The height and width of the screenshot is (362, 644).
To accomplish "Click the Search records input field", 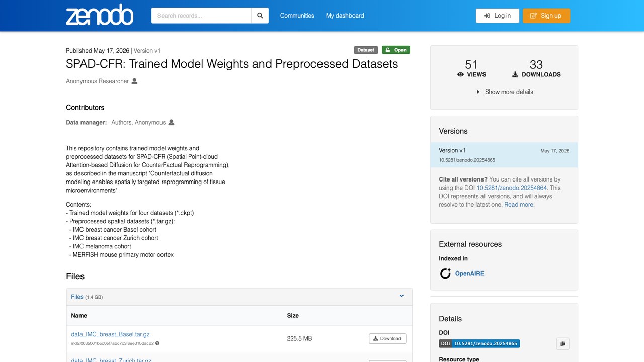I will pos(201,16).
